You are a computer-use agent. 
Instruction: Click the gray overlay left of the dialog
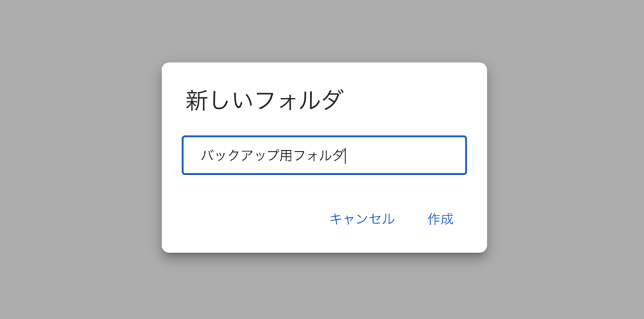[75, 157]
